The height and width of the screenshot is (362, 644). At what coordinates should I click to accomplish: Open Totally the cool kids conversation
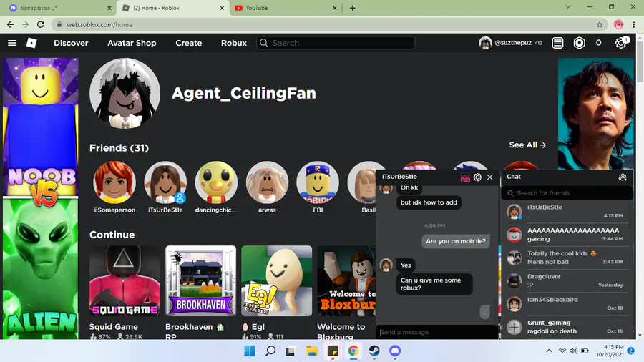[567, 258]
